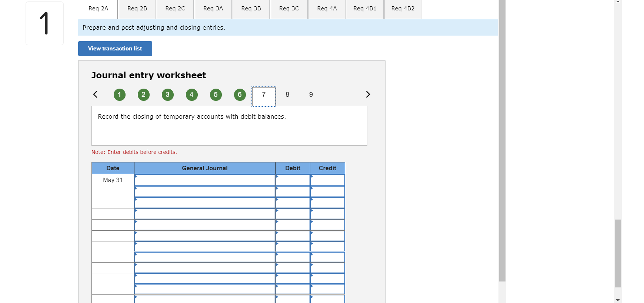Go to journal entry step 1
The height and width of the screenshot is (303, 644).
119,95
